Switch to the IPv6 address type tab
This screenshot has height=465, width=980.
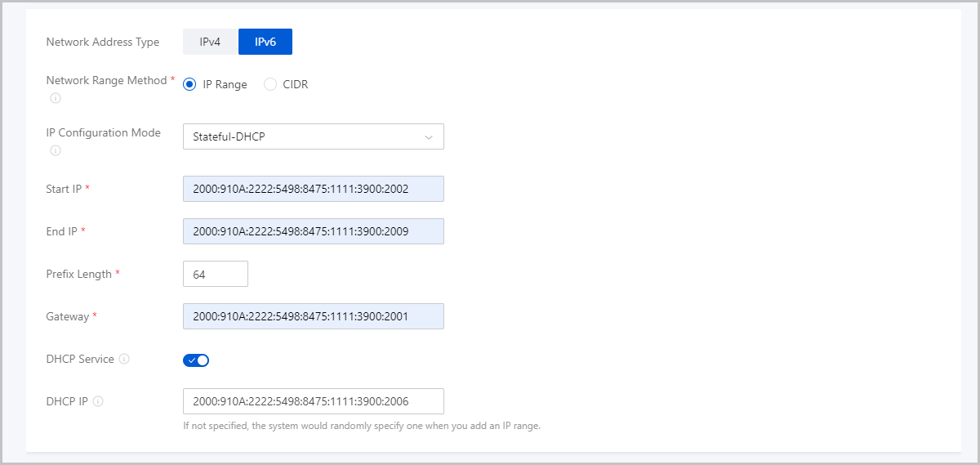point(265,42)
